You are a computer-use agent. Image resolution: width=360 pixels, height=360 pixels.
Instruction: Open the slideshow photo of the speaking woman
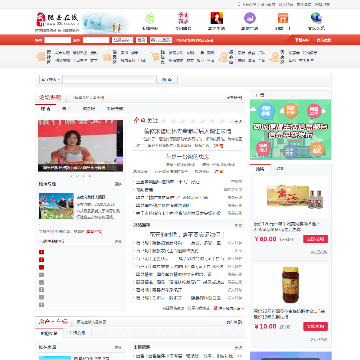click(x=80, y=146)
